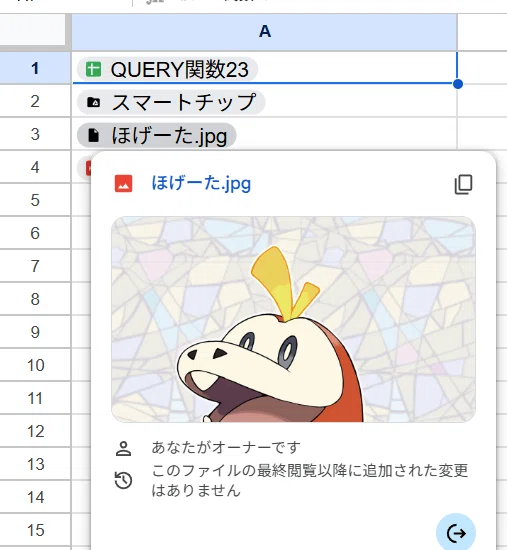Select the スマートチップ folder chip
Viewport: 507px width, 550px height.
(171, 102)
